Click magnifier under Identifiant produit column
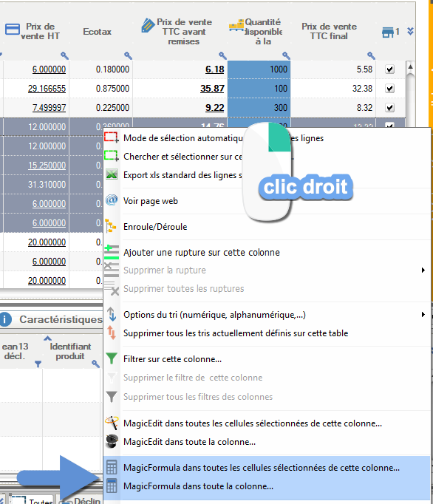 95,364
